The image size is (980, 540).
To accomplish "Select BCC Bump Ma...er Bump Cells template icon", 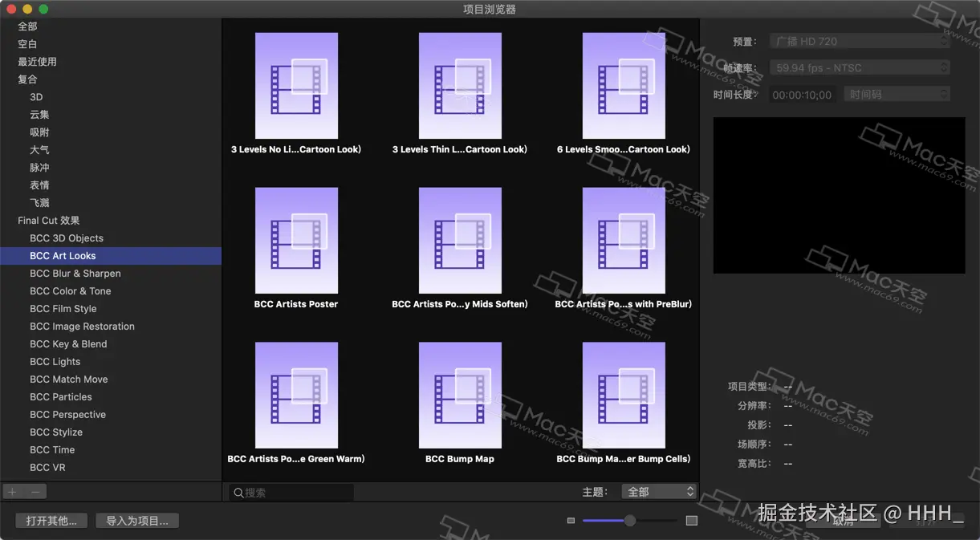I will coord(624,395).
